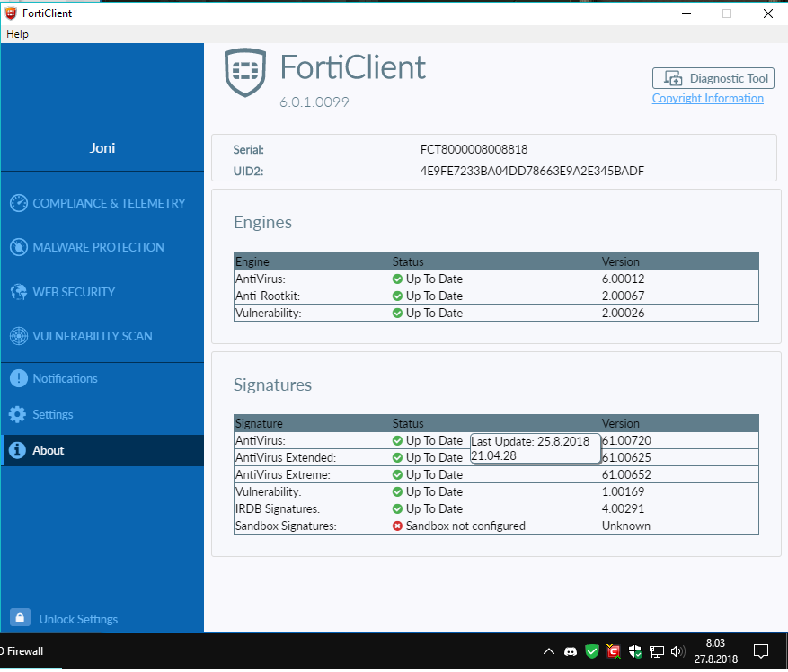The image size is (788, 672).
Task: Open the Copyright Information link
Action: point(707,99)
